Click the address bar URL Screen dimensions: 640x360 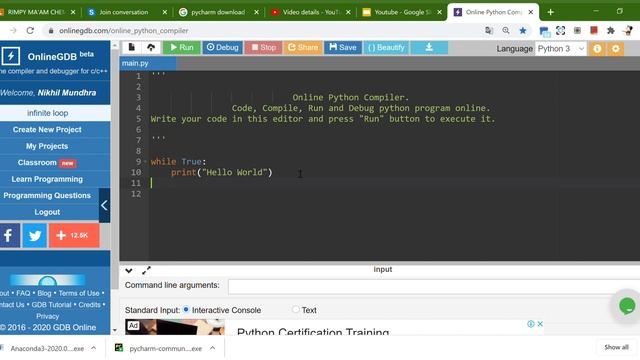(123, 31)
